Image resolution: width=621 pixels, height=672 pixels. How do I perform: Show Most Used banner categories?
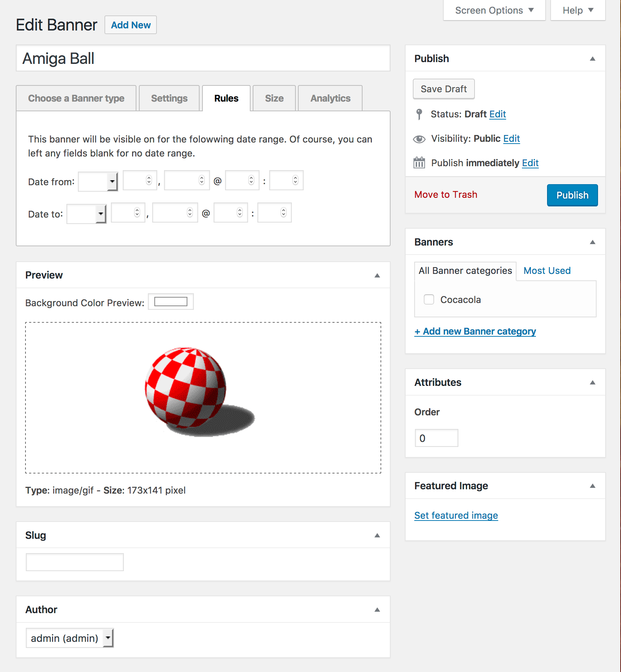point(547,271)
